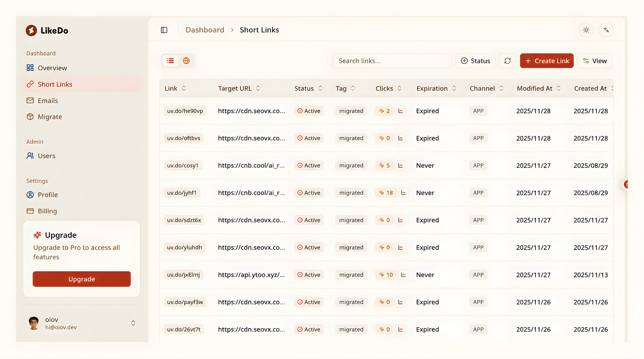Open analytics chart for uv.do/26vt7t
Viewport: 644px width, 359px height.
(x=400, y=329)
